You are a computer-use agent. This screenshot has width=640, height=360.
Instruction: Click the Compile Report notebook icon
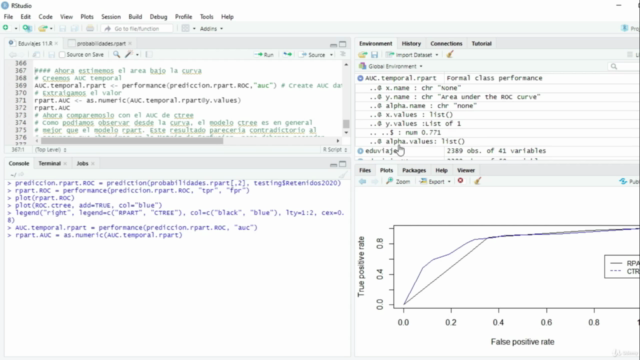[x=149, y=54]
